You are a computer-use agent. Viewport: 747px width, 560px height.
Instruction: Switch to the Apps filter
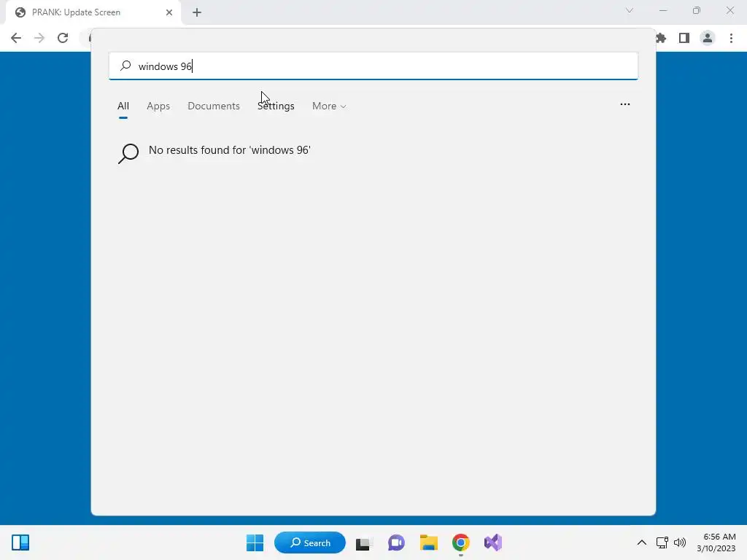(x=158, y=106)
